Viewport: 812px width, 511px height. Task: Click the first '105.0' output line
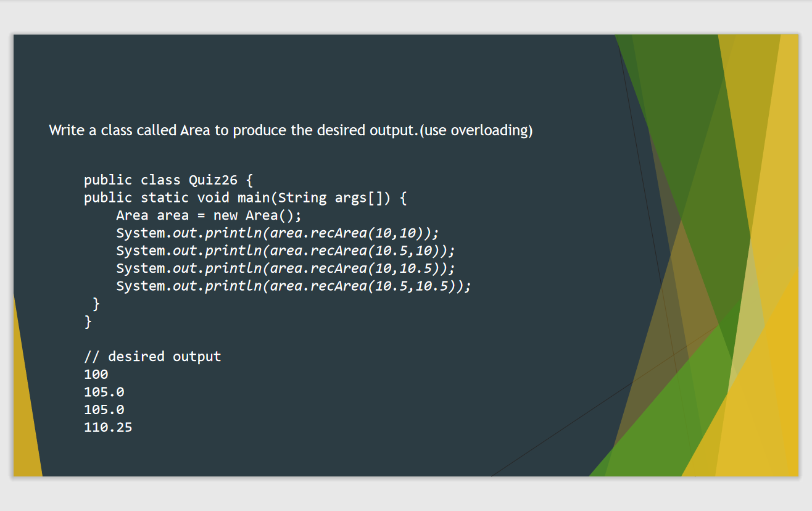click(104, 391)
